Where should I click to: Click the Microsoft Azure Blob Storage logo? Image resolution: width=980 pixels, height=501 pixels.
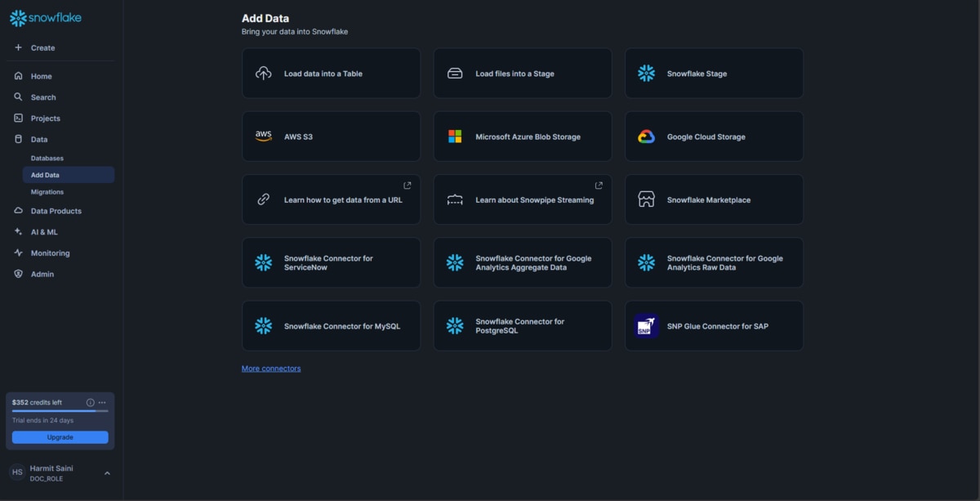(455, 136)
